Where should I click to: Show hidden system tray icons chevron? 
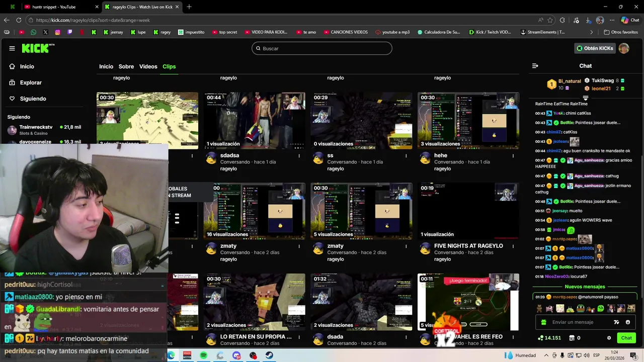(x=547, y=355)
